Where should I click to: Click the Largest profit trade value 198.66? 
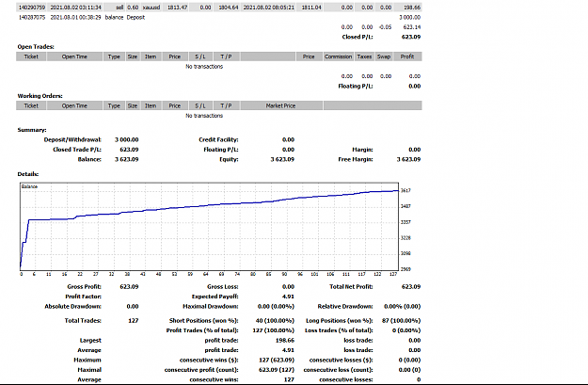click(x=285, y=341)
